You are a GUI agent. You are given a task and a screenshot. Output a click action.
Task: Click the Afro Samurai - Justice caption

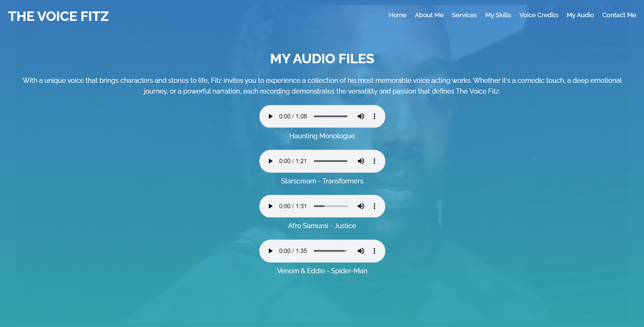pyautogui.click(x=322, y=226)
